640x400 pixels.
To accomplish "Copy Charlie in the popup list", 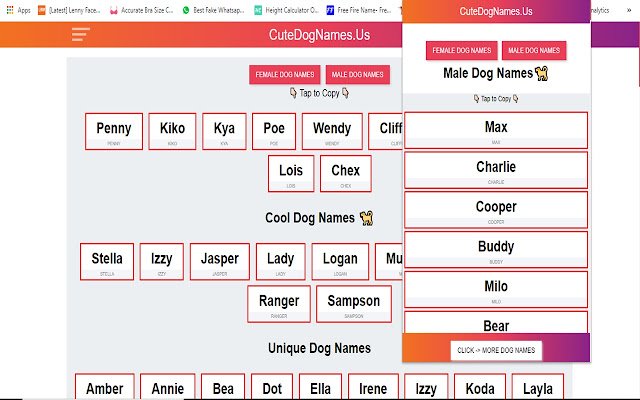I will [x=496, y=170].
